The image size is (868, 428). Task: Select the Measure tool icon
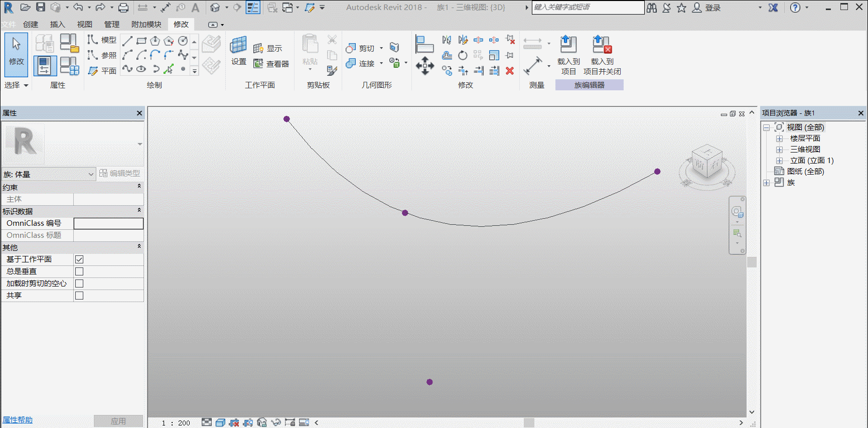click(532, 65)
